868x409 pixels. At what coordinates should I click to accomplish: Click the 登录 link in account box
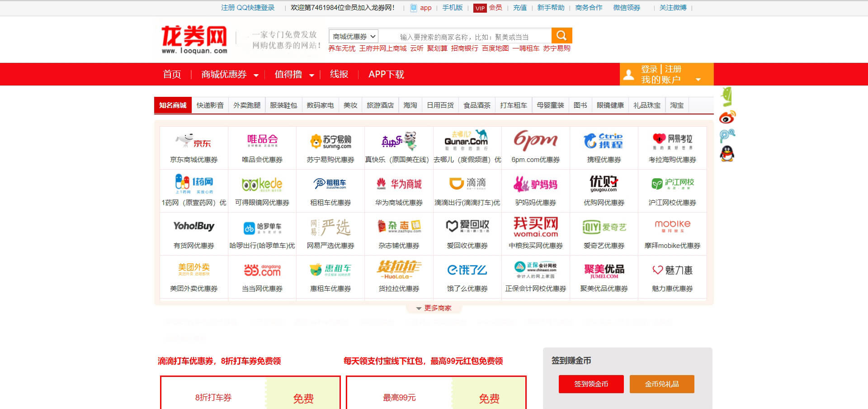click(x=649, y=69)
